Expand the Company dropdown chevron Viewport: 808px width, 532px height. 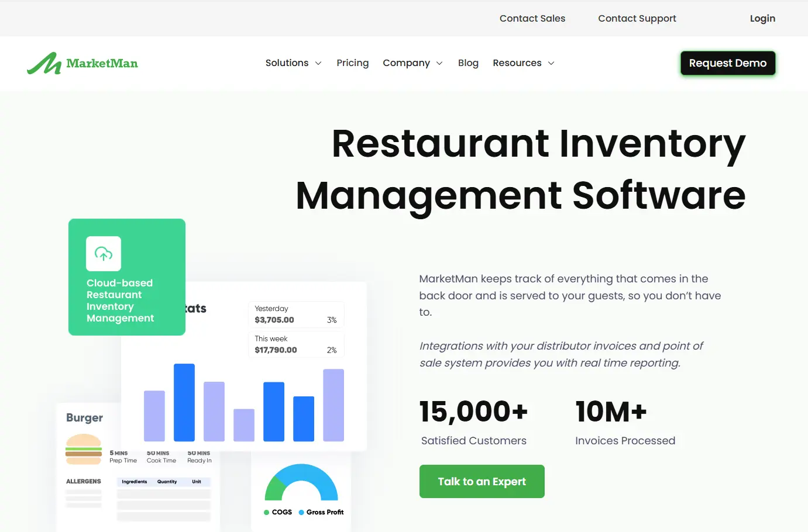point(439,63)
